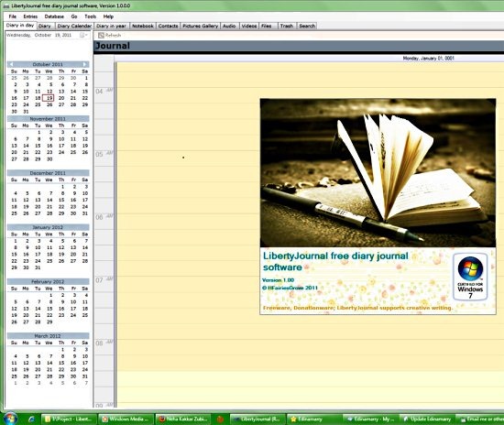Viewport: 504px width, 425px height.
Task: Go to previous month in calendar
Action: click(x=11, y=64)
